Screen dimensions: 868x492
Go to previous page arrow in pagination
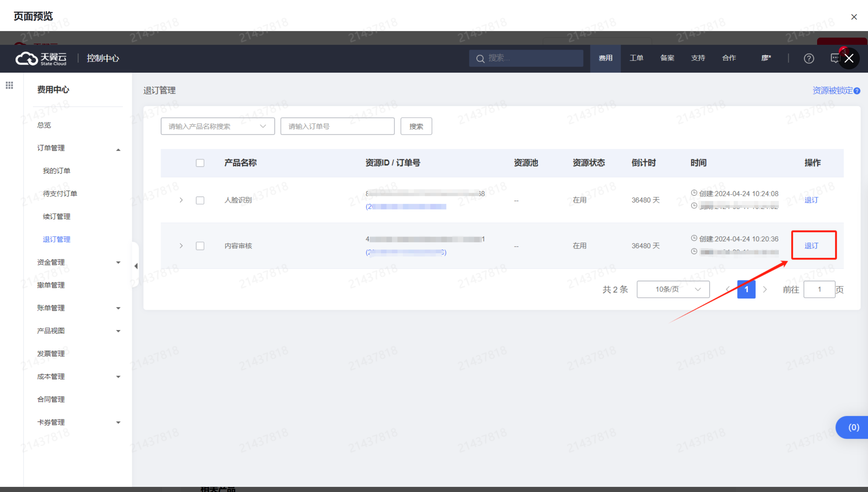click(x=728, y=290)
